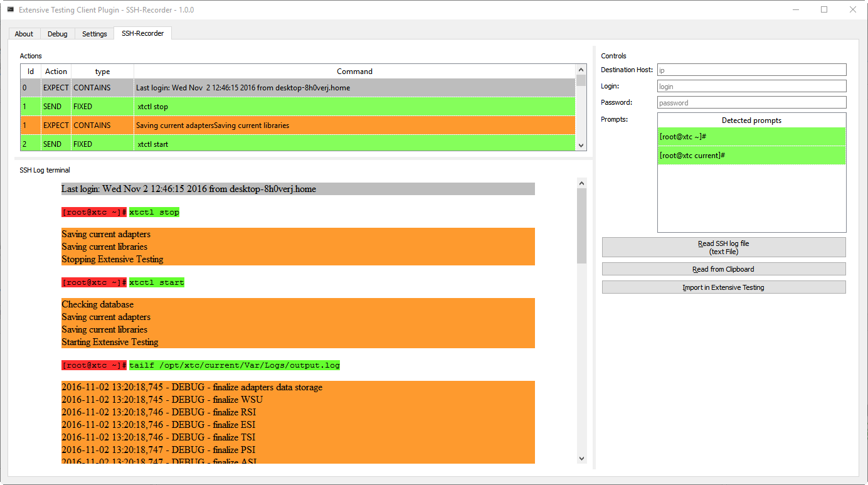Click the type column header
Image resolution: width=868 pixels, height=485 pixels.
[102, 72]
